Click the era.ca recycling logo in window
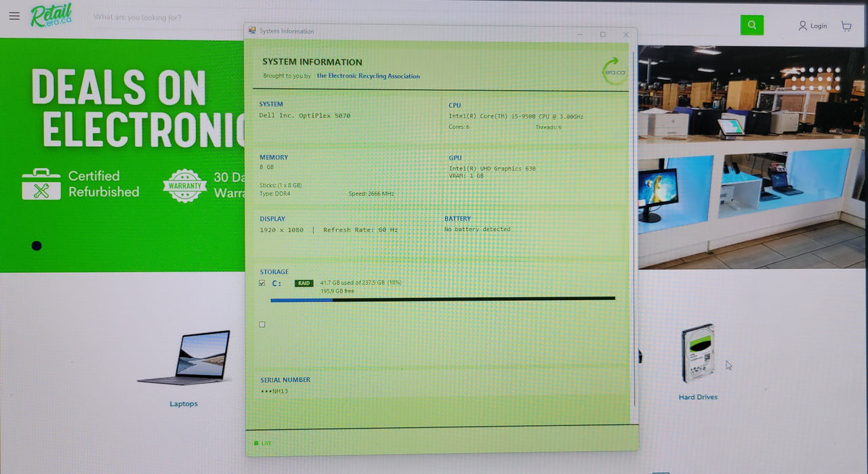The image size is (868, 474). (x=615, y=71)
